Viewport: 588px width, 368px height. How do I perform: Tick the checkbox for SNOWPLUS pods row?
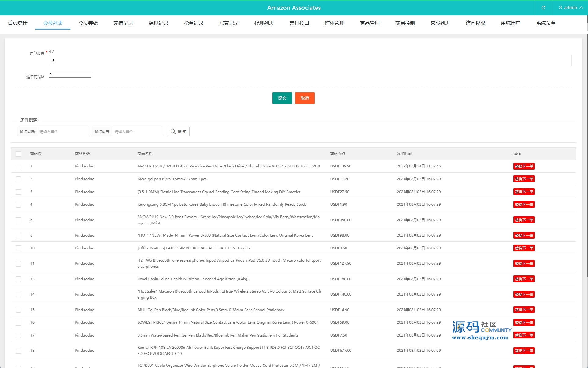pos(18,220)
